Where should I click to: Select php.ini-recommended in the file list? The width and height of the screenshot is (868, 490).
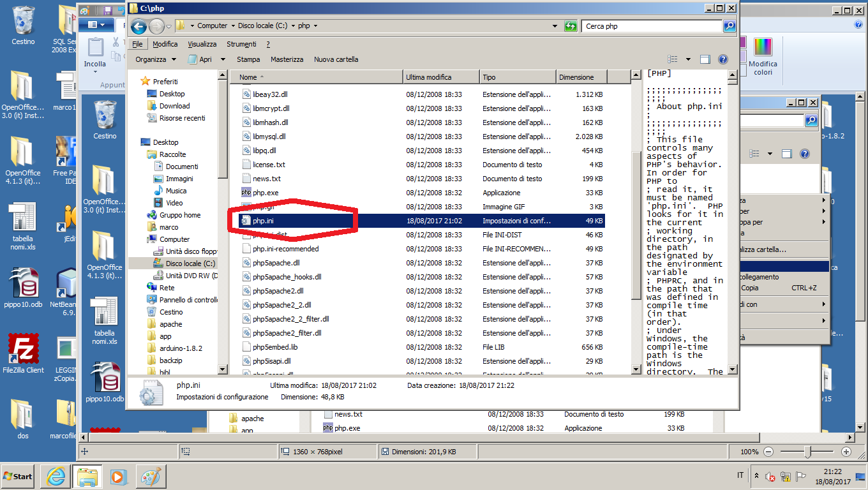coord(285,249)
